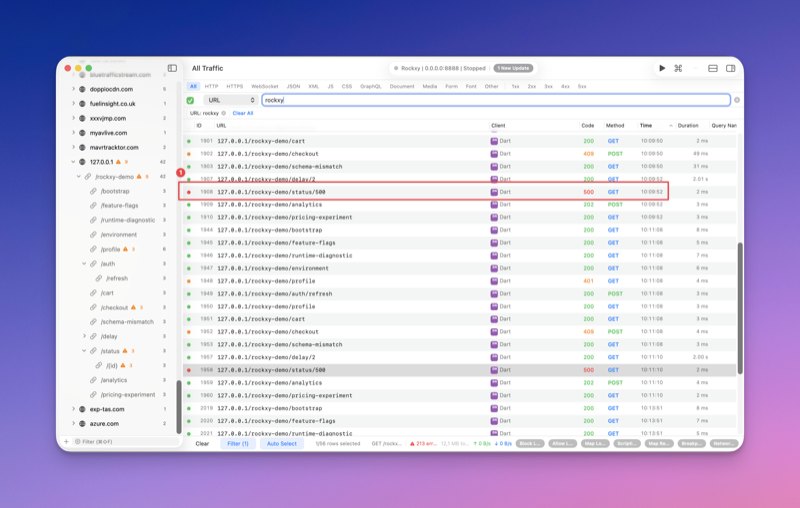Screen dimensions: 800x508
Task: Remove the 'URL: rockxy' filter chip
Action: click(223, 113)
